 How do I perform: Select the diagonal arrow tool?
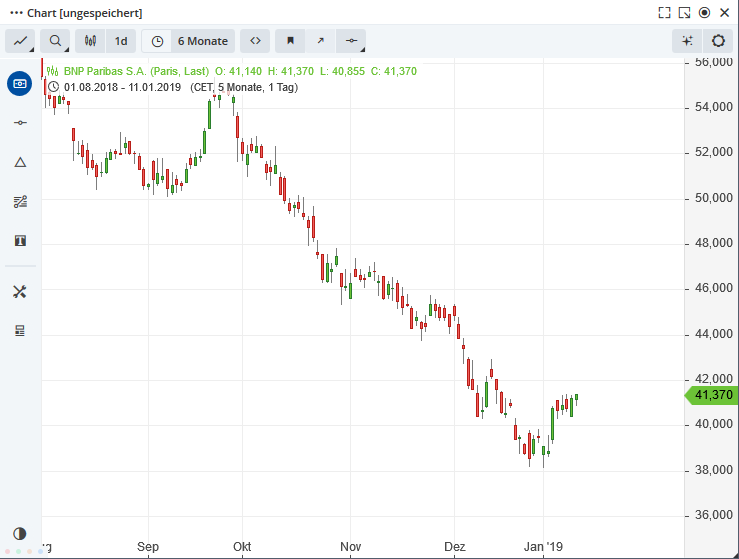point(320,41)
